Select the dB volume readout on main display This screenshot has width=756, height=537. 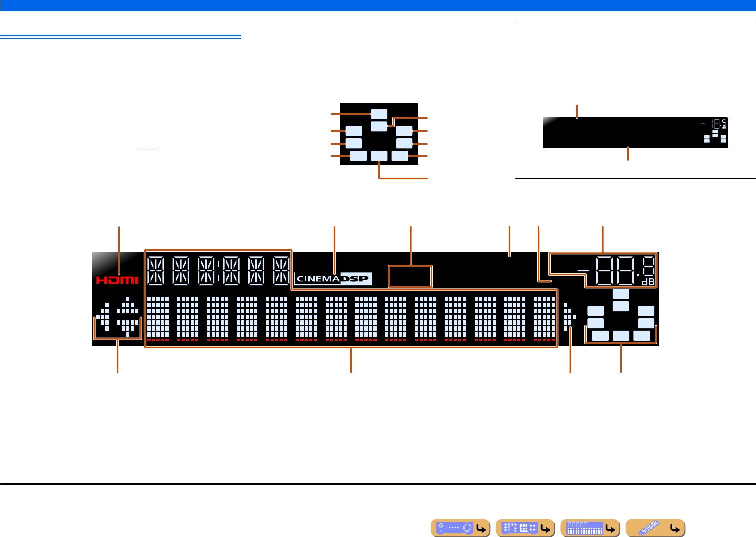[615, 270]
